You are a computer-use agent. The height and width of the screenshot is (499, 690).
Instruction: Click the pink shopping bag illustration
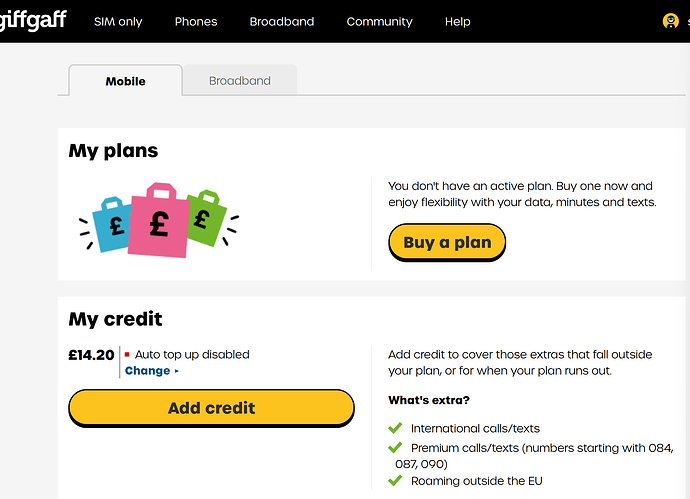159,220
